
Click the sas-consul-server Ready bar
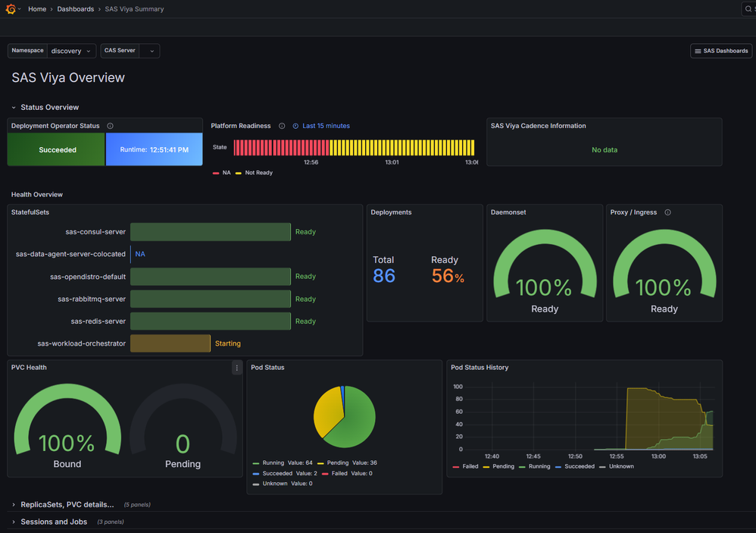click(x=211, y=231)
